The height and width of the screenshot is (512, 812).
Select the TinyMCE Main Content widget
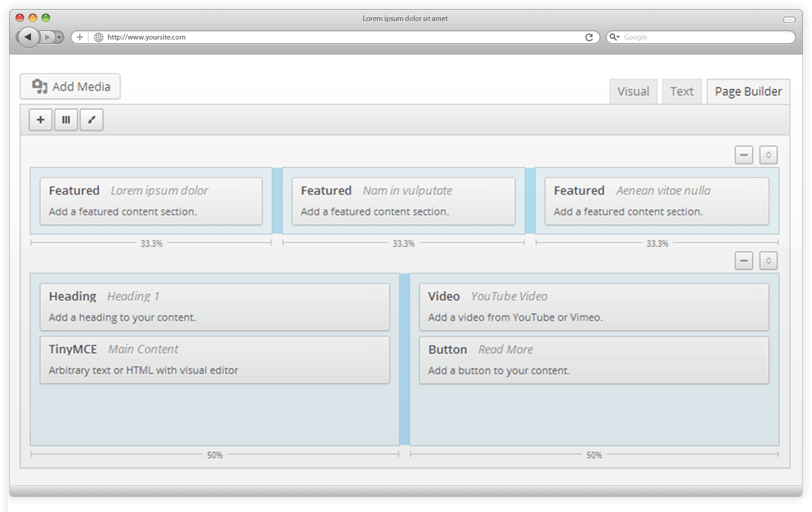(215, 360)
